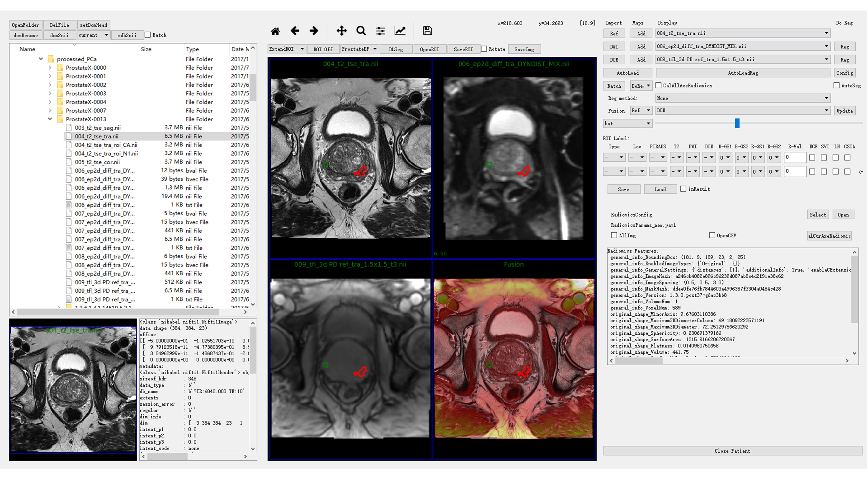Screen dimensions: 868x488
Task: Adjust the fusion opacity slider handle
Action: (737, 123)
